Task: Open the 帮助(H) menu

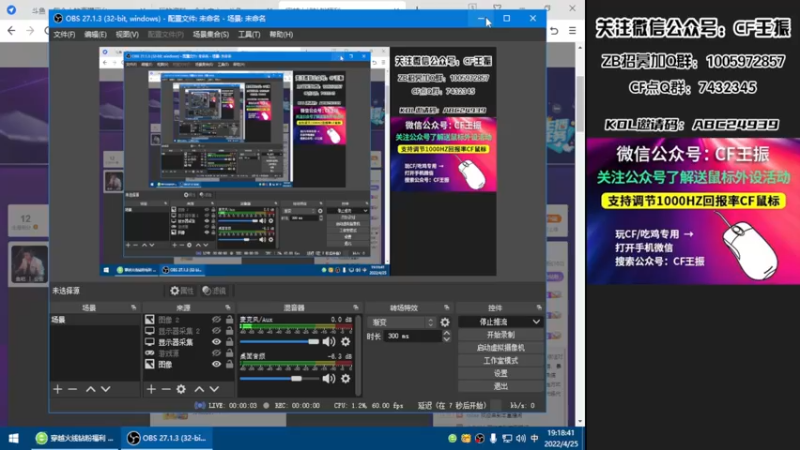Action: pos(281,34)
